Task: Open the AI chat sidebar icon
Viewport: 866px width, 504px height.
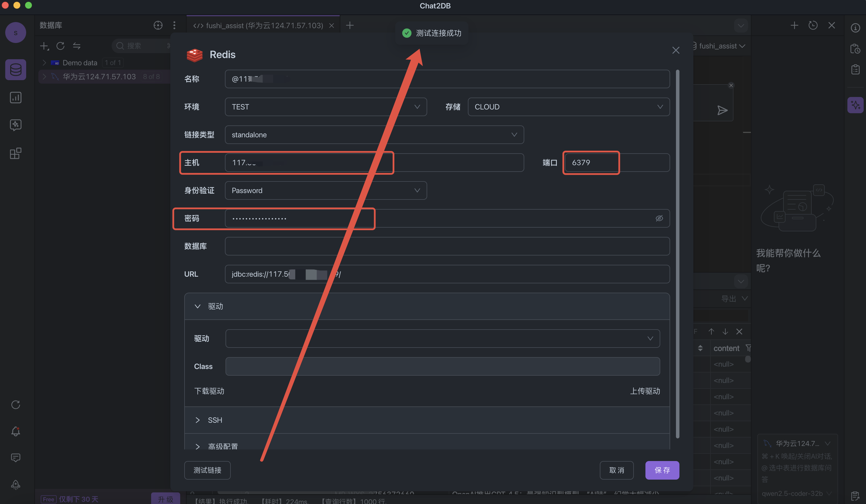Action: tap(15, 125)
